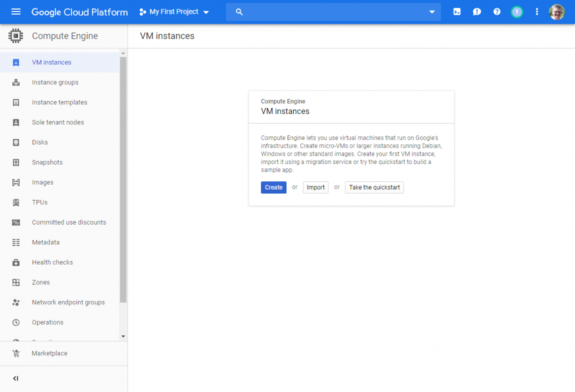Click the Images icon
This screenshot has height=392, width=575.
point(16,183)
